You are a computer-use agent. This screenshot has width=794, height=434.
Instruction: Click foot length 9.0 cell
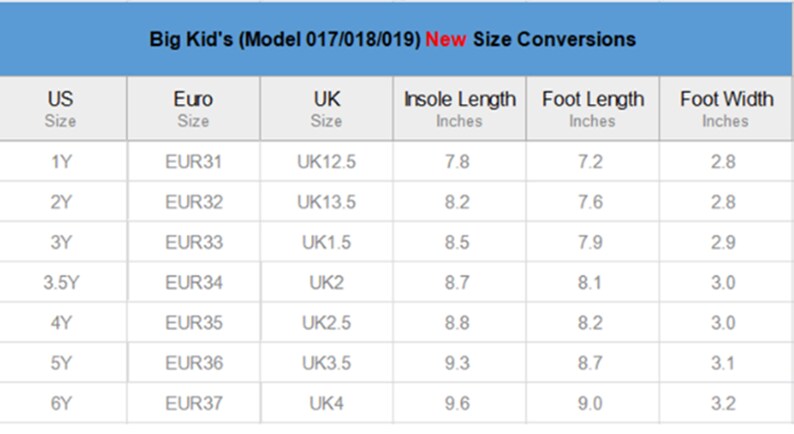pyautogui.click(x=593, y=404)
